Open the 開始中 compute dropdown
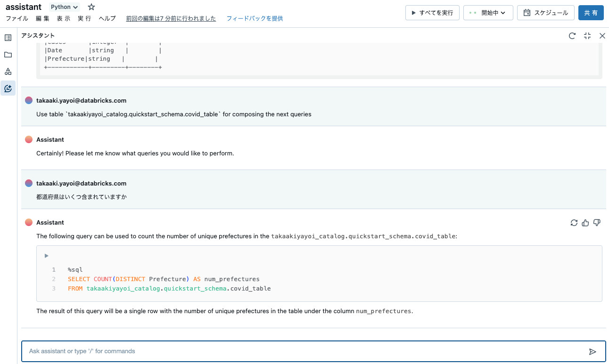The width and height of the screenshot is (609, 364). pos(488,13)
